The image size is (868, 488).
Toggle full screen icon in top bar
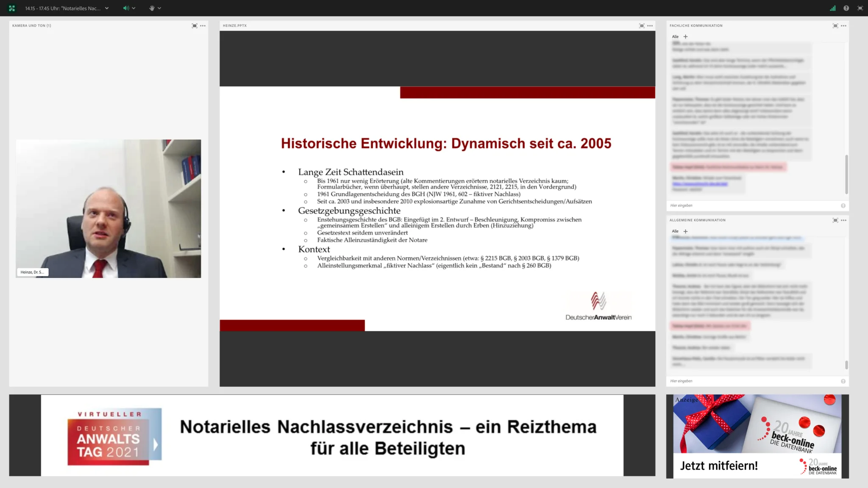click(860, 8)
